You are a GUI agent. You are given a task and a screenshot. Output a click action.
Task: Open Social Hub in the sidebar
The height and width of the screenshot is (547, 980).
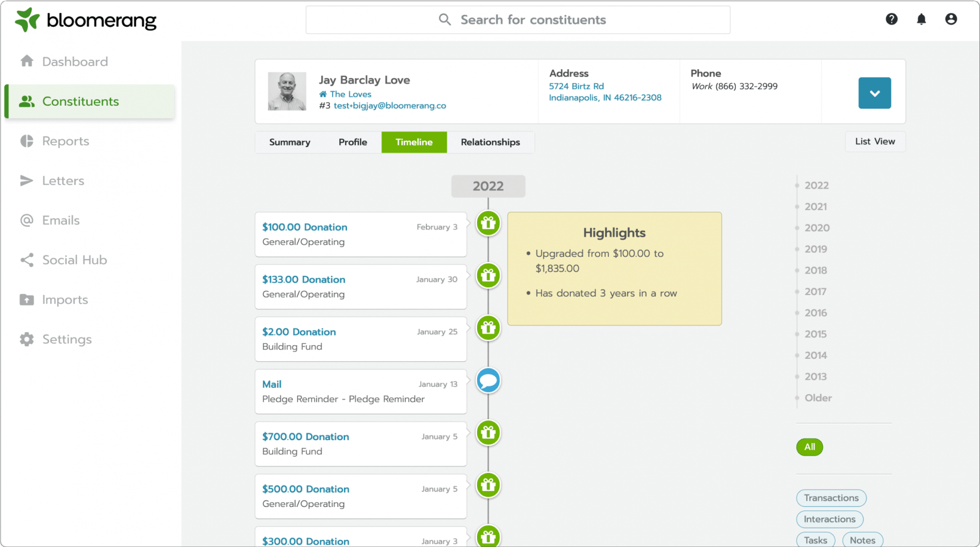coord(90,260)
